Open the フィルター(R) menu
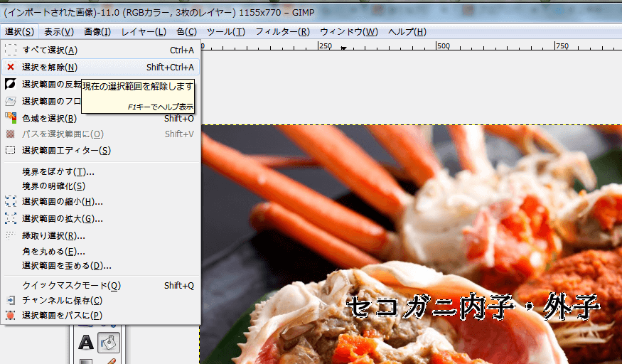 pos(282,32)
